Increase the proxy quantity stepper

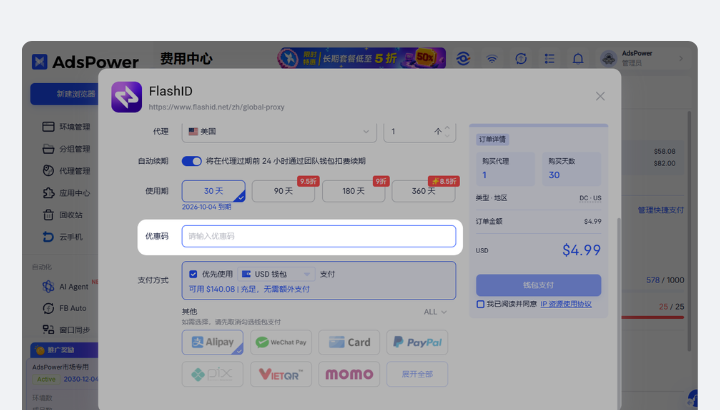click(447, 128)
